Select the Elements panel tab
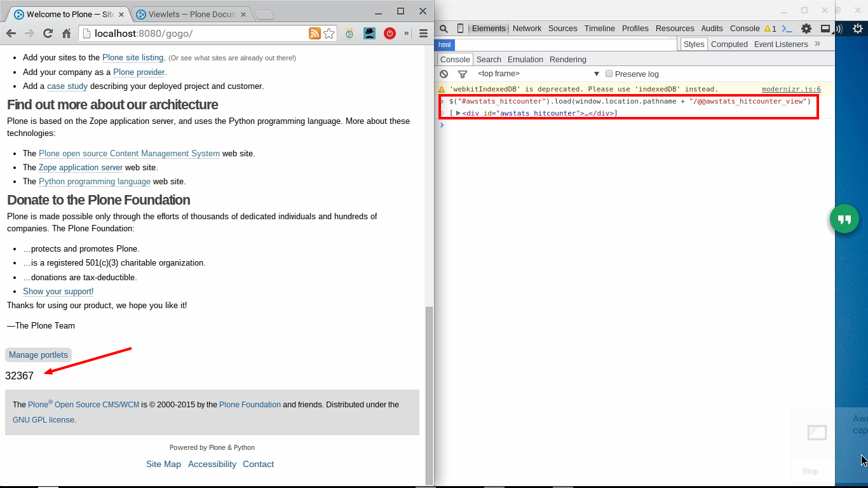 489,29
